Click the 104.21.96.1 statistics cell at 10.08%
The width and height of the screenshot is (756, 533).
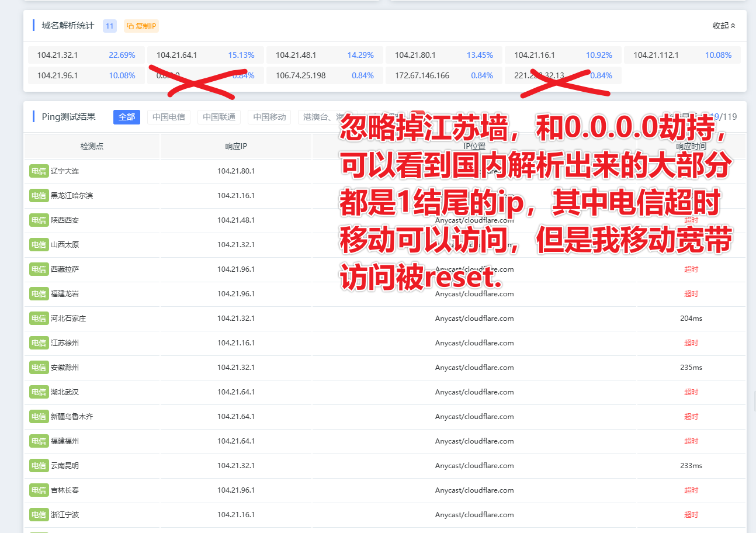(x=86, y=75)
